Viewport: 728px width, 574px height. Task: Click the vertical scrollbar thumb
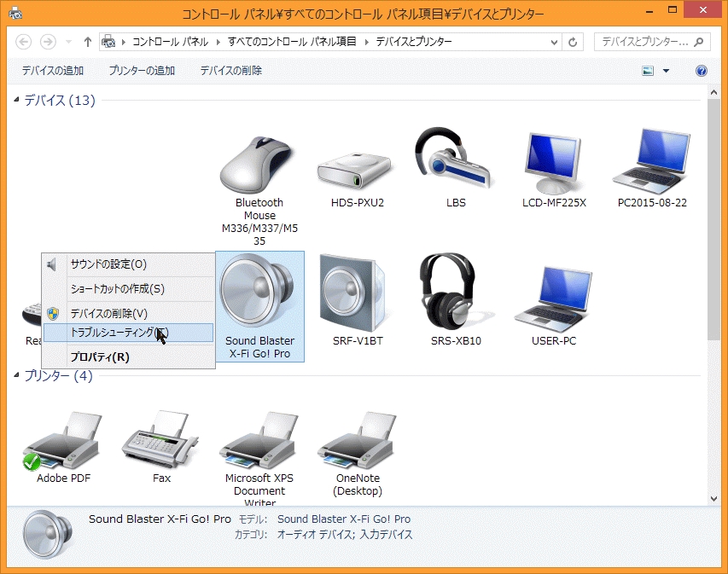(713, 220)
